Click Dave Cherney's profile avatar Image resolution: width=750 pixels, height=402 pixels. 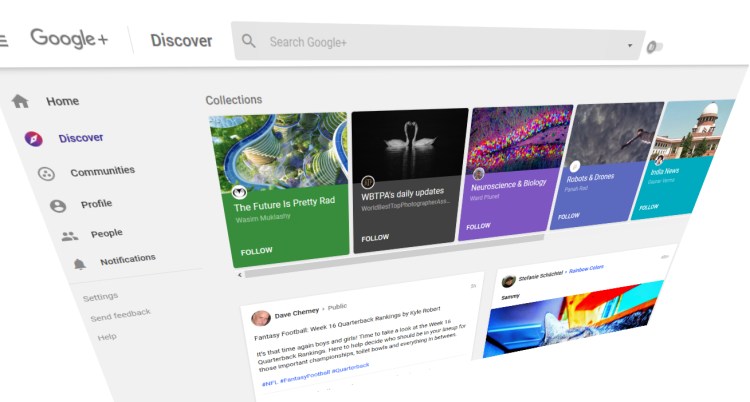click(261, 318)
